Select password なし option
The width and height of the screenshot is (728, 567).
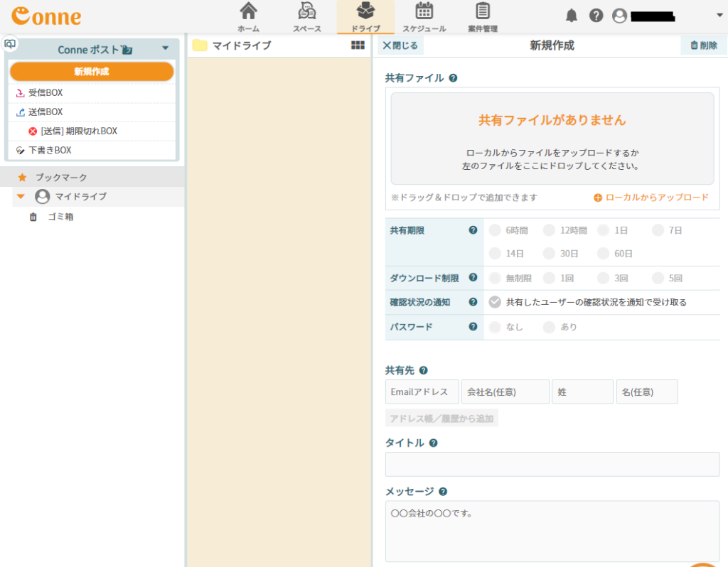tap(495, 327)
